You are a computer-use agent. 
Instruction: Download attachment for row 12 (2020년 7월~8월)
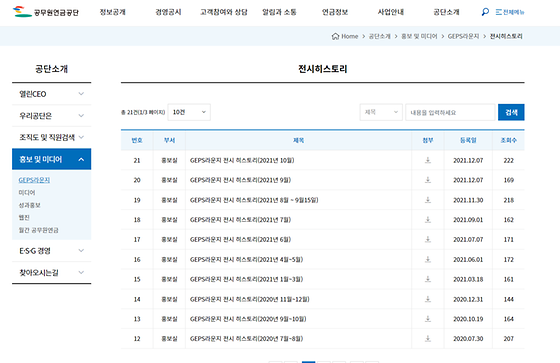coord(428,338)
